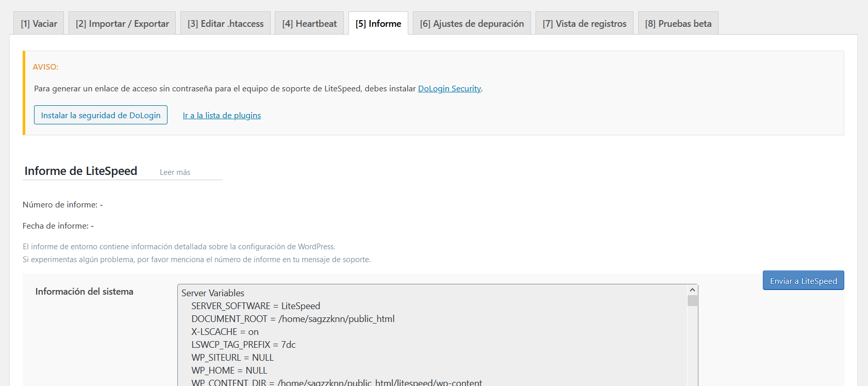Click the X-LSCACHE = on line
868x386 pixels.
coord(225,332)
